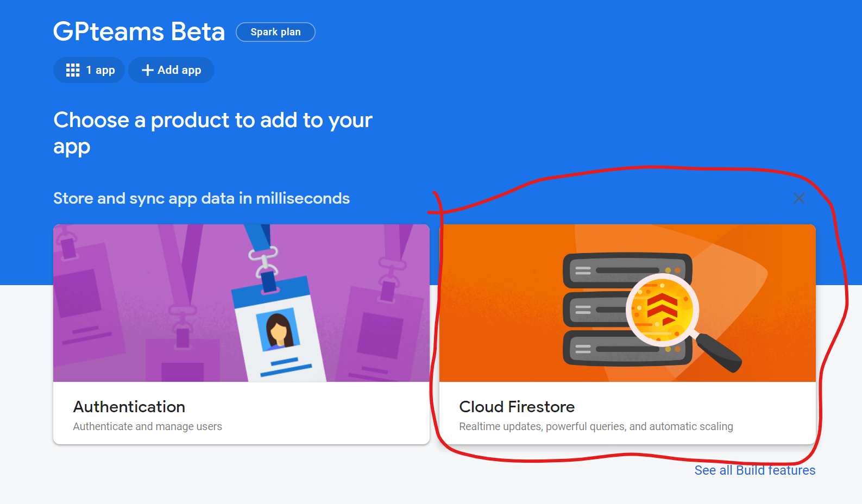Open the 1 app chip
Viewport: 862px width, 504px height.
[x=89, y=70]
